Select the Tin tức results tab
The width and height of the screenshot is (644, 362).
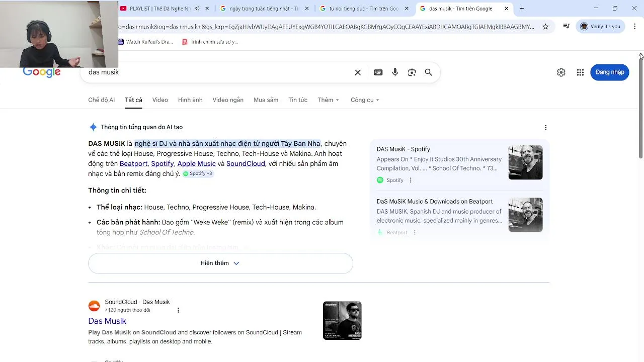tap(298, 100)
